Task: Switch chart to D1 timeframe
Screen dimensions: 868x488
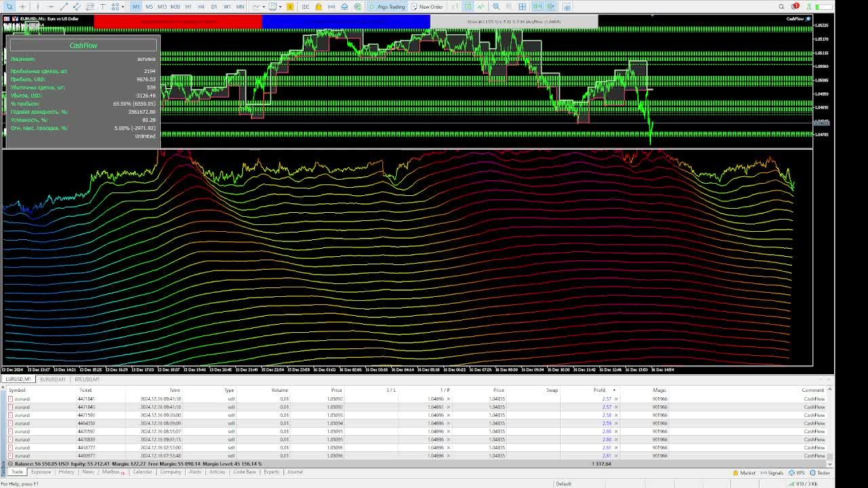Action: [214, 7]
